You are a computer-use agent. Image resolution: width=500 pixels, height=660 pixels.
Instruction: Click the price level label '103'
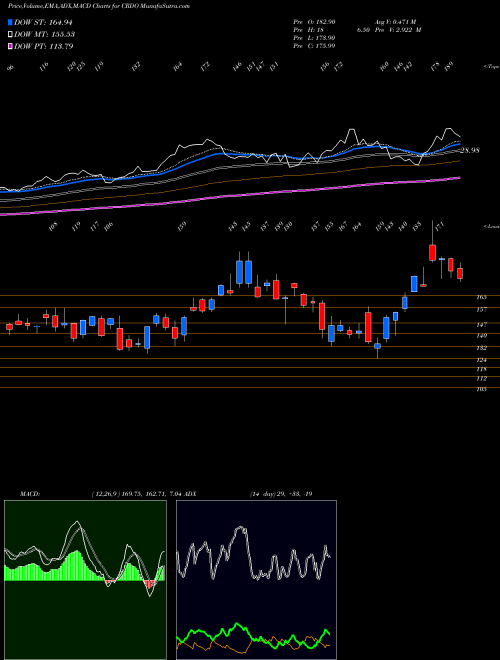click(482, 389)
